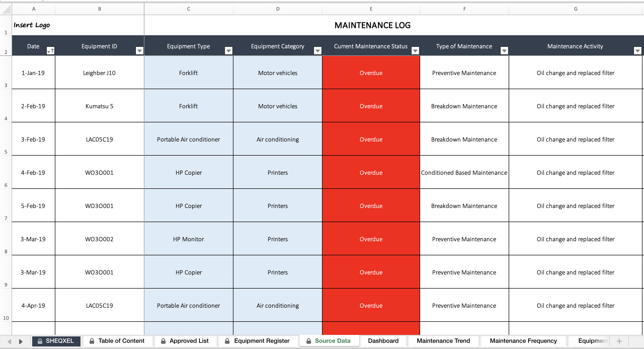
Task: Select red Overdue cell in 1-Jan-19 row
Action: point(371,73)
